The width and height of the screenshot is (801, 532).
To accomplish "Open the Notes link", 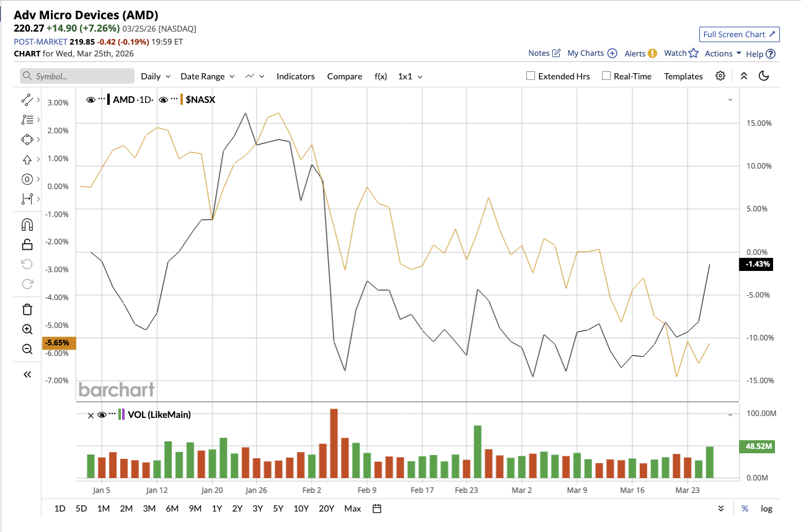I will pos(544,53).
